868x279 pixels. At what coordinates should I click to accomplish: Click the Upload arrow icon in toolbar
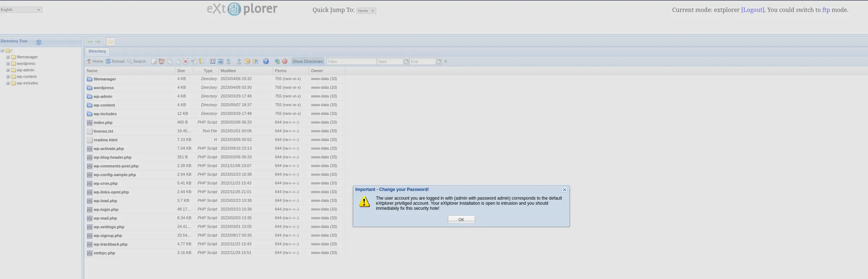[239, 62]
